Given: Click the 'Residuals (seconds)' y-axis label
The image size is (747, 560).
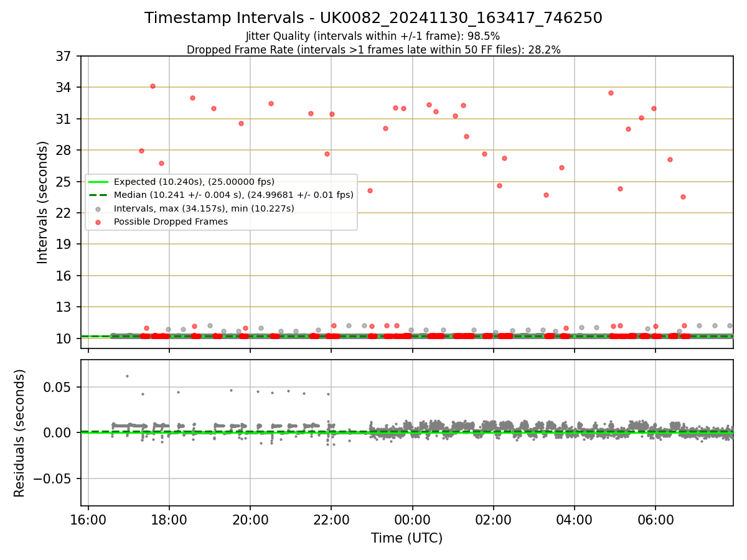Looking at the screenshot, I should click(20, 433).
